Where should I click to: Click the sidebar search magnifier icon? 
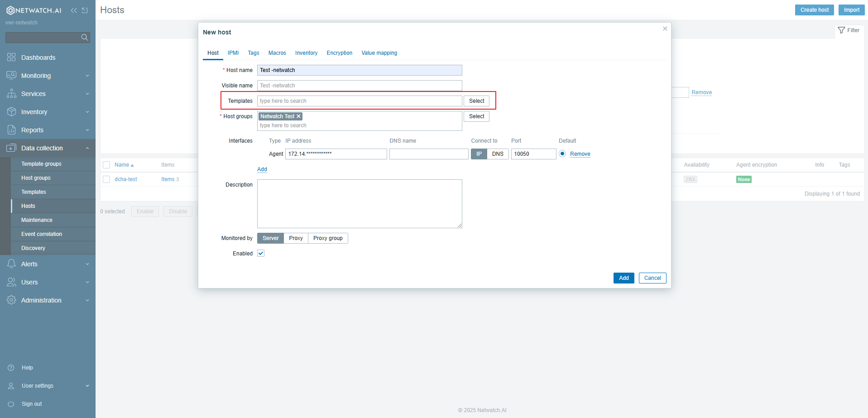[84, 38]
